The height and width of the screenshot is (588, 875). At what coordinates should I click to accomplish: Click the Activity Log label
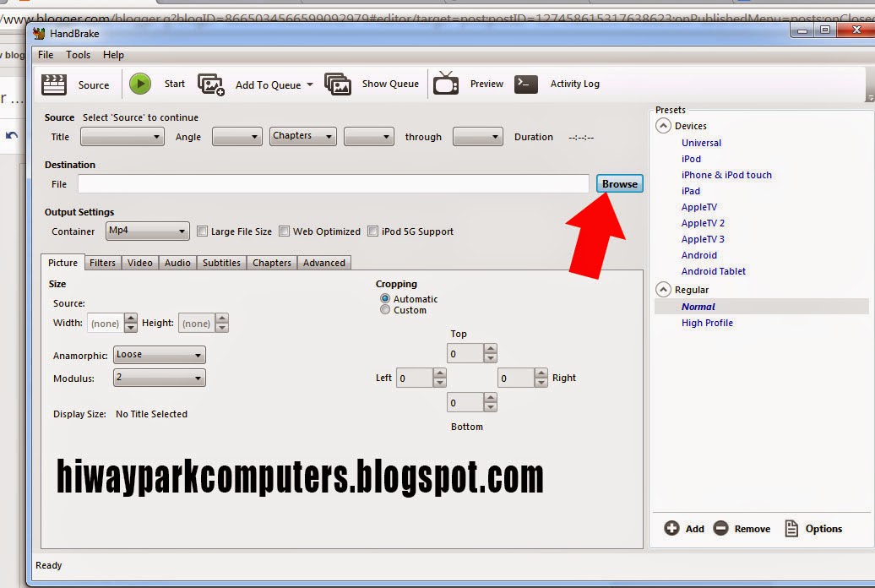click(575, 84)
